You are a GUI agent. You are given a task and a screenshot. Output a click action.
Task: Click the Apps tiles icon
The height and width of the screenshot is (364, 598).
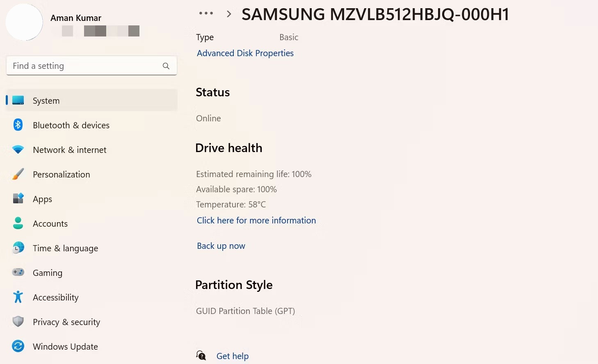click(18, 198)
